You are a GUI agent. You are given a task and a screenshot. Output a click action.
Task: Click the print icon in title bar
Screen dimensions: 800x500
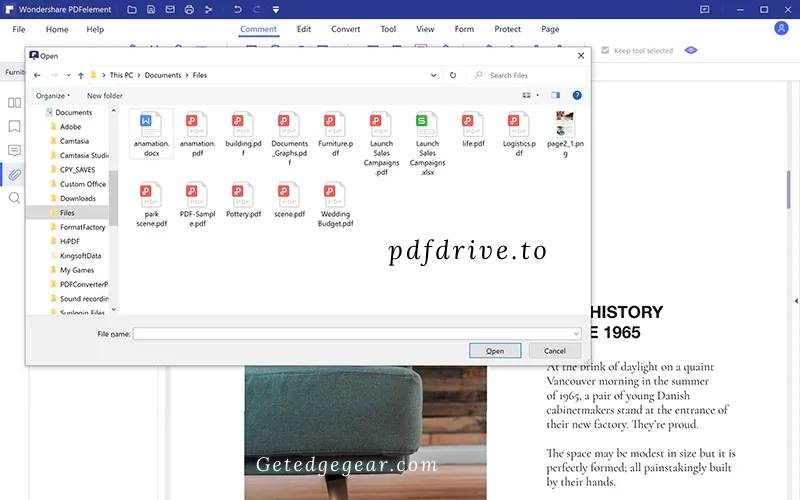coord(189,9)
